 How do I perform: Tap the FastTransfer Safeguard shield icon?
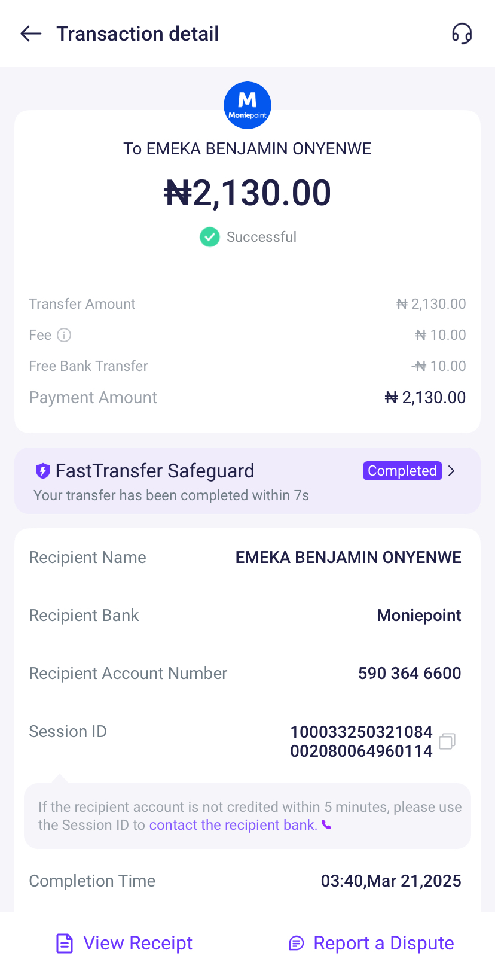point(42,471)
